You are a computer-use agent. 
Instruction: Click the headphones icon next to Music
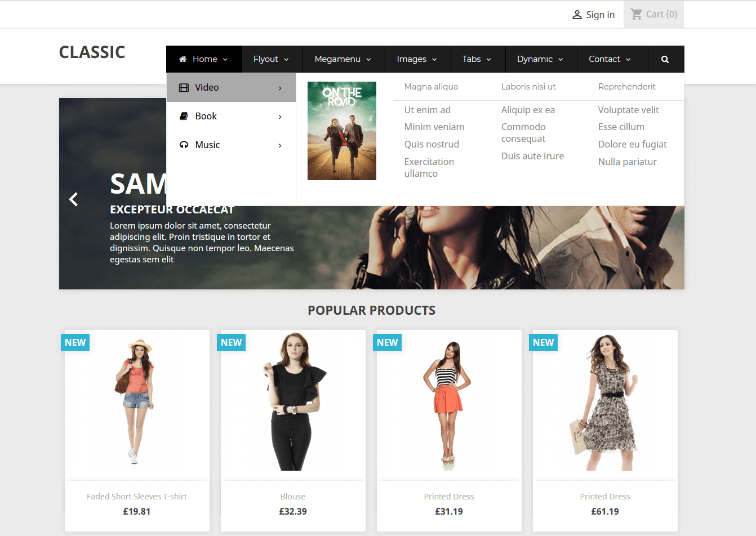(184, 145)
